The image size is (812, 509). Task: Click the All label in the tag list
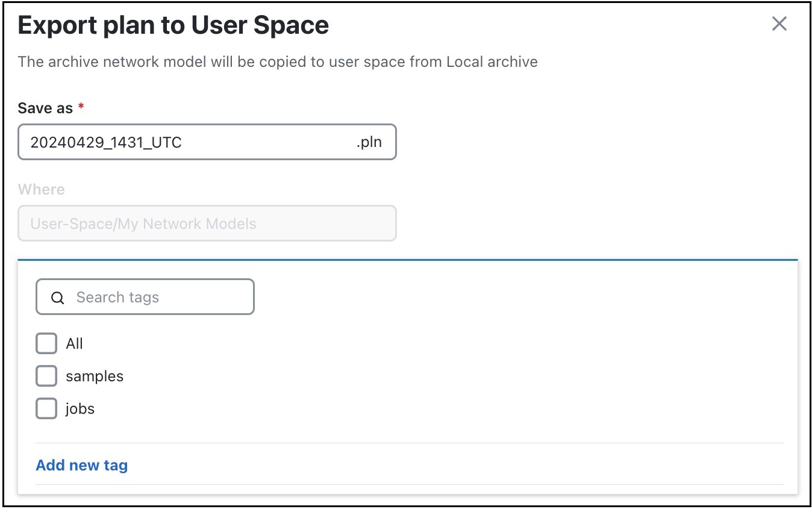73,343
